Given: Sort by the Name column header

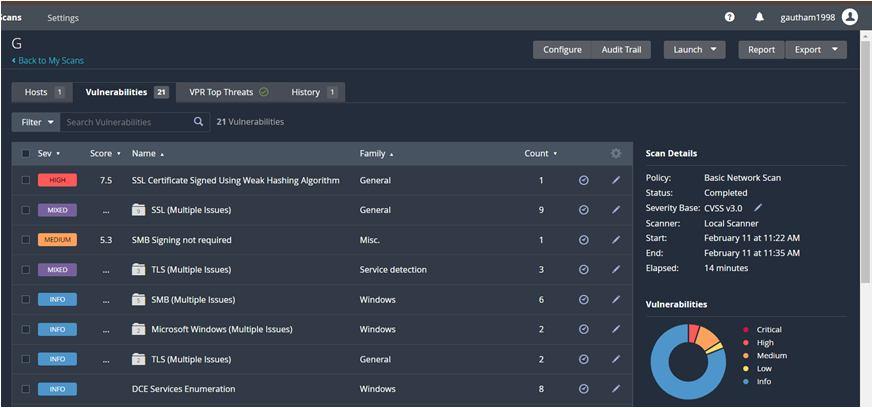Looking at the screenshot, I should 148,153.
